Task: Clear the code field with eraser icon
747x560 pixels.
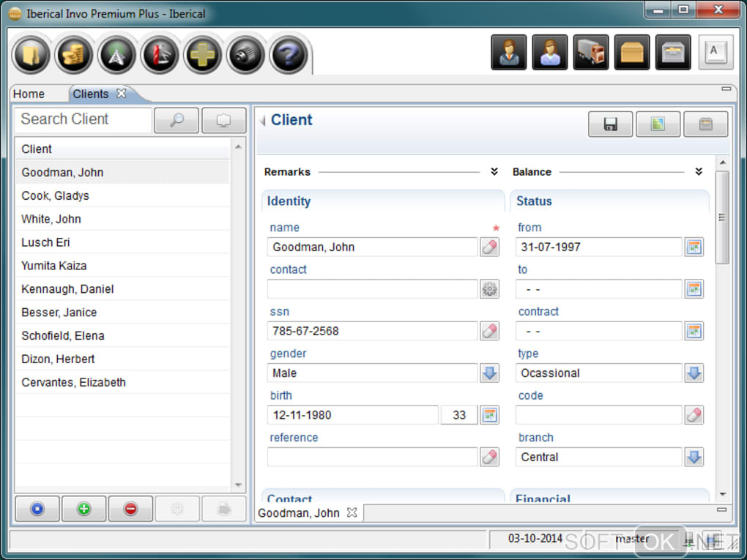Action: (694, 415)
